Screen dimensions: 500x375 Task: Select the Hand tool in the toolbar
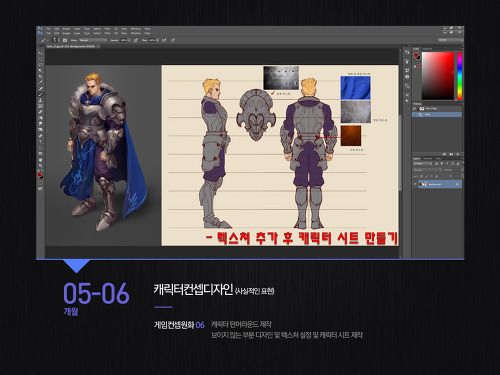41,160
